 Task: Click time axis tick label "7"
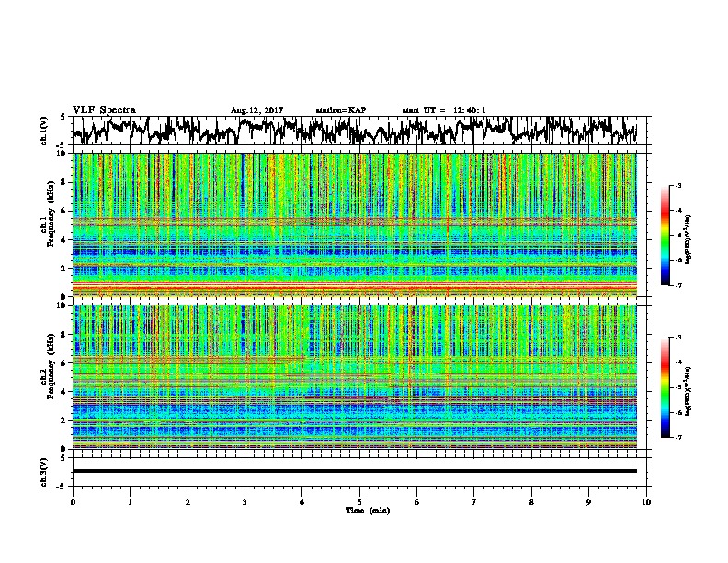(474, 502)
